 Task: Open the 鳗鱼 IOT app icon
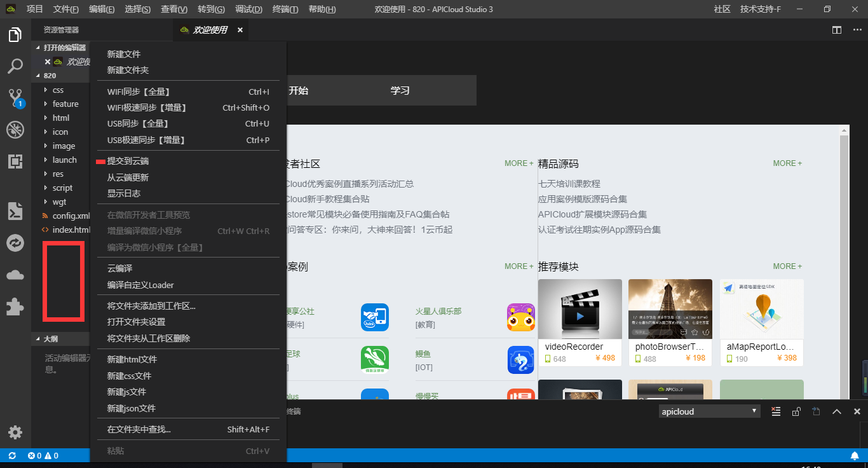521,360
